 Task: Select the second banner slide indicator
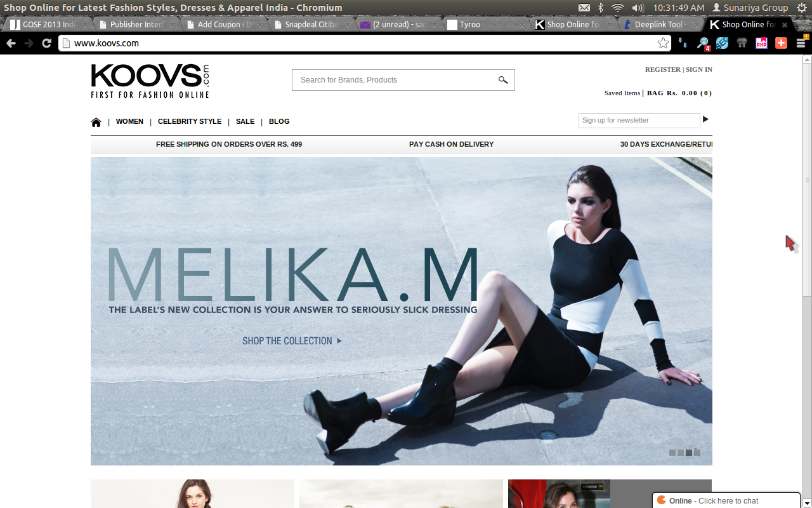coord(681,453)
